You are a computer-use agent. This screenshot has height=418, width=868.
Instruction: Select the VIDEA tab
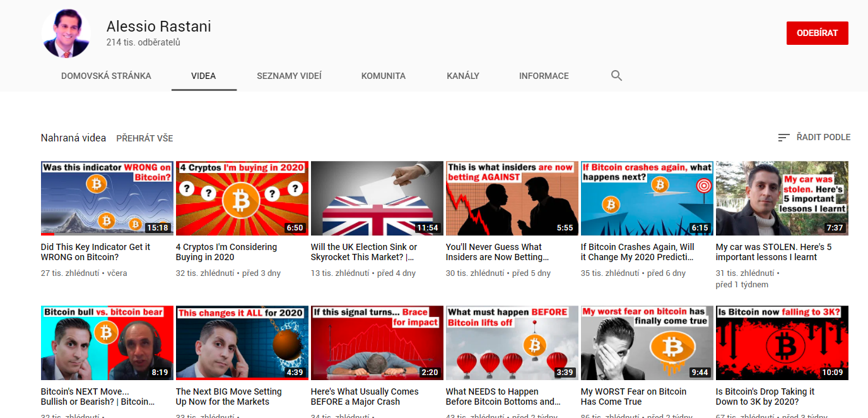[x=204, y=76]
